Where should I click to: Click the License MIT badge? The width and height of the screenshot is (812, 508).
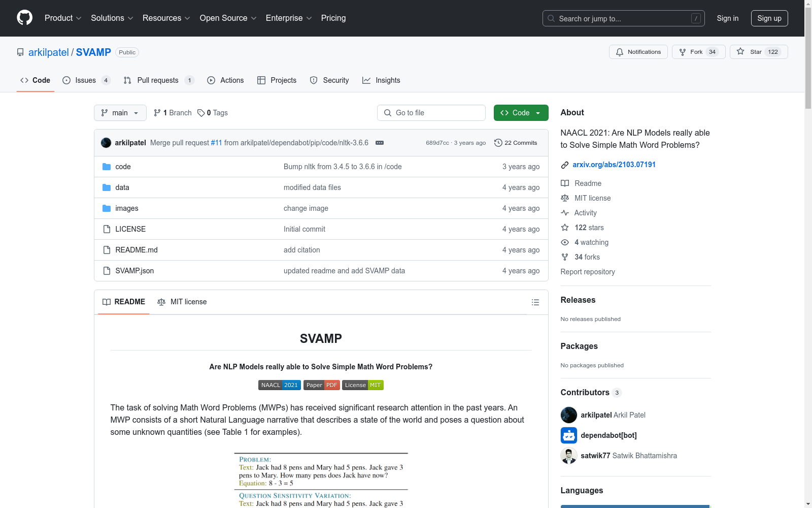click(363, 385)
